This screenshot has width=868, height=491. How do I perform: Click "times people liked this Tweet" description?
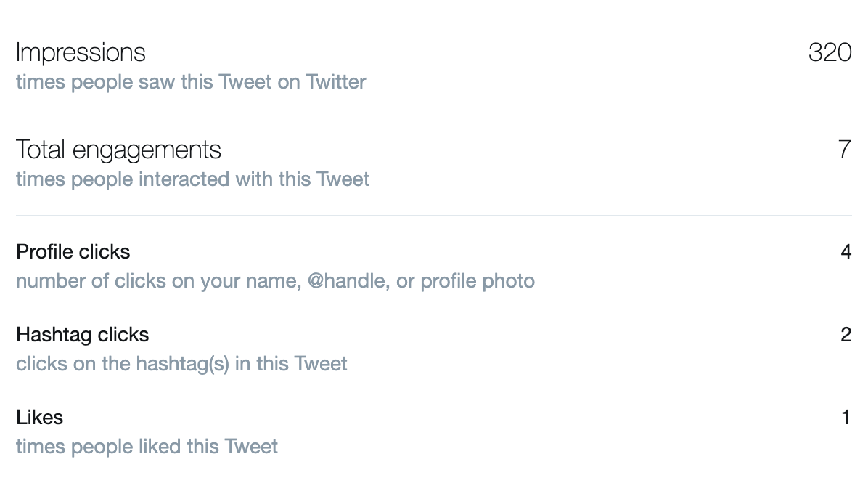click(x=147, y=447)
